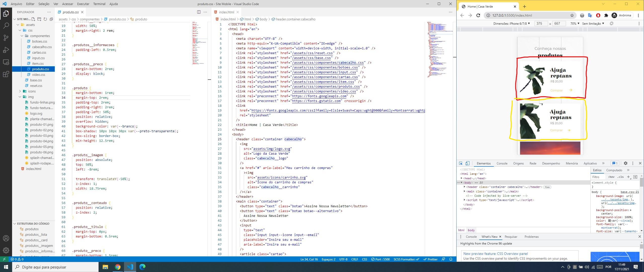
Task: Open the Arquivo menu
Action: [x=16, y=4]
